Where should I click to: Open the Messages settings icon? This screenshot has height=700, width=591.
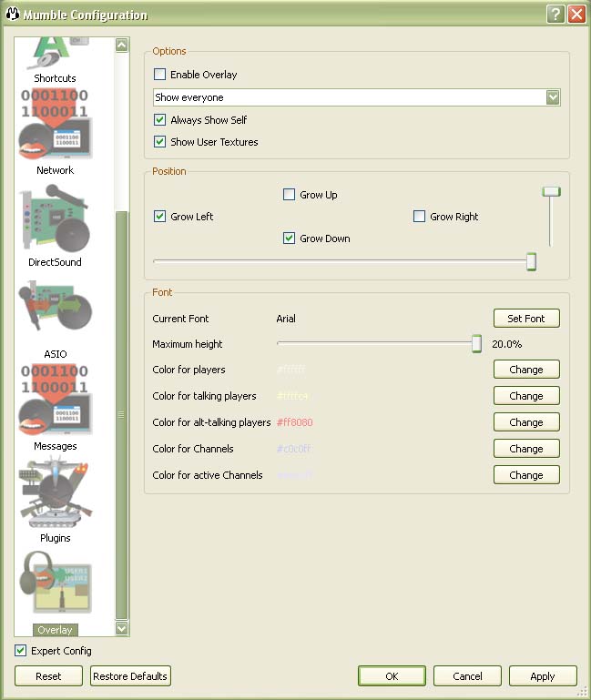[55, 401]
